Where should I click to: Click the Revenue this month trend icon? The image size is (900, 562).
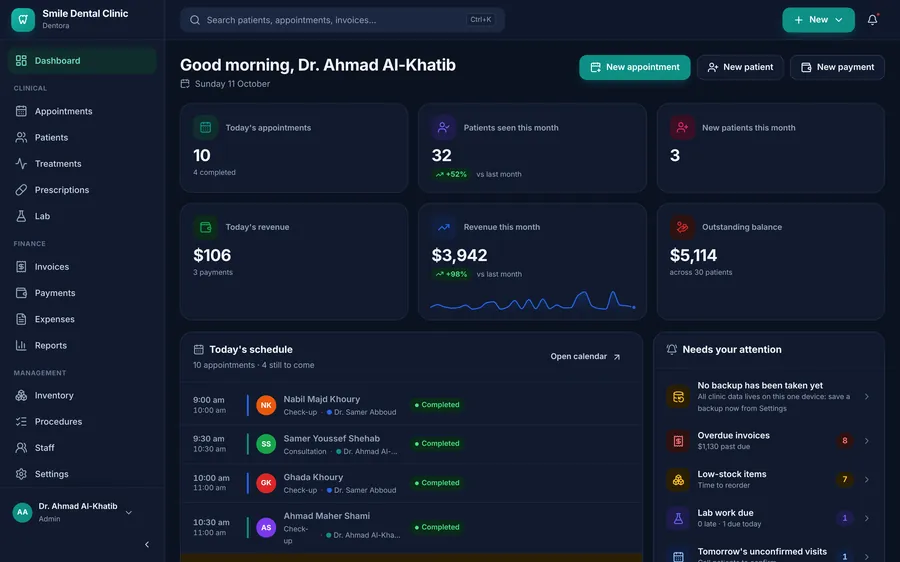pos(444,227)
